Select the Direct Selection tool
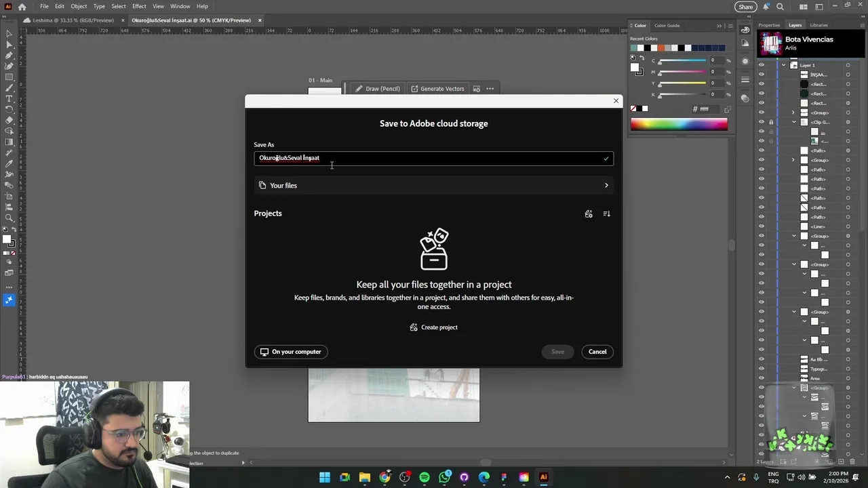Viewport: 868px width, 488px height. tap(9, 44)
